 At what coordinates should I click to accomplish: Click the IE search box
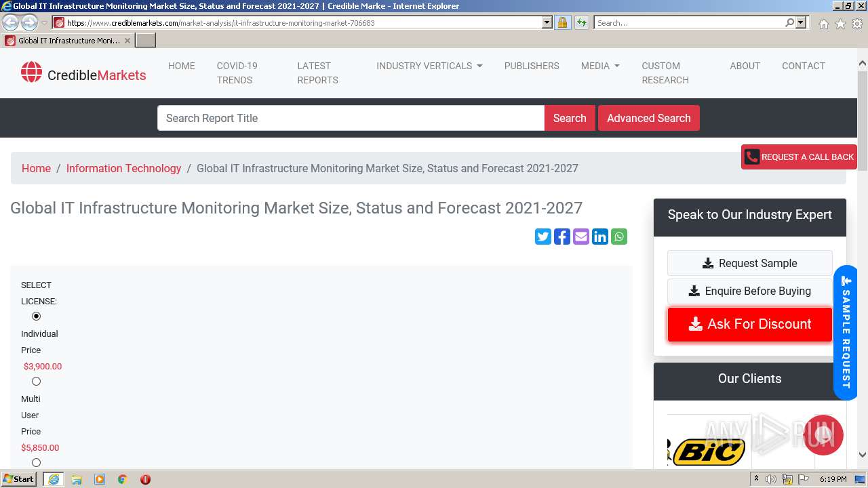689,22
